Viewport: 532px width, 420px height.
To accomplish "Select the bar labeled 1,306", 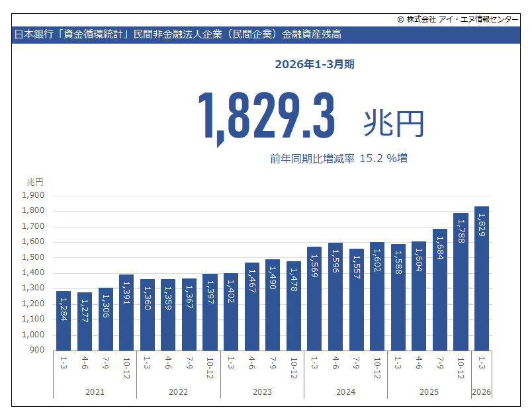I will (x=105, y=319).
